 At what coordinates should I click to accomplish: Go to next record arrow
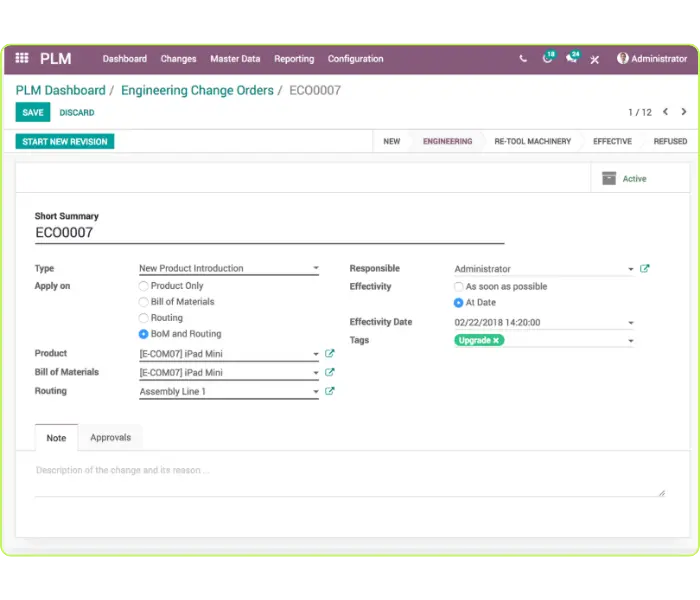683,112
